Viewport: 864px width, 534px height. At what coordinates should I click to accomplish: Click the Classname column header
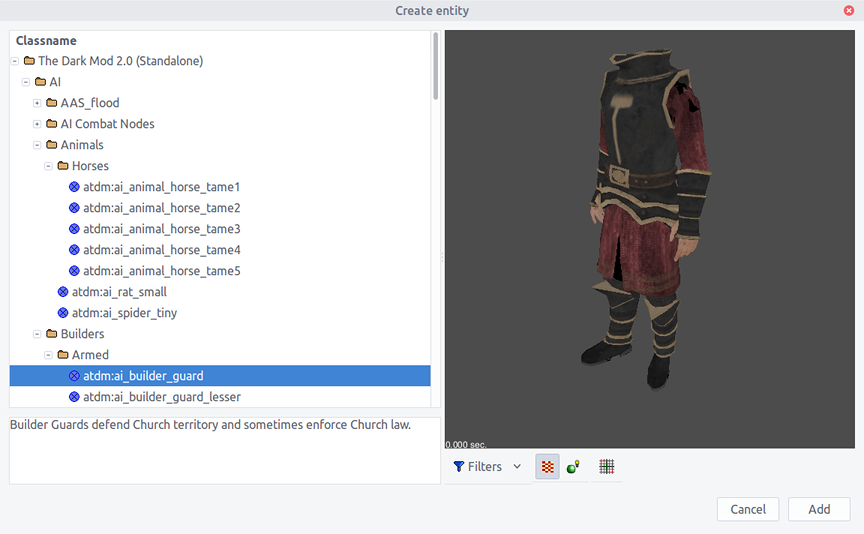[x=46, y=41]
